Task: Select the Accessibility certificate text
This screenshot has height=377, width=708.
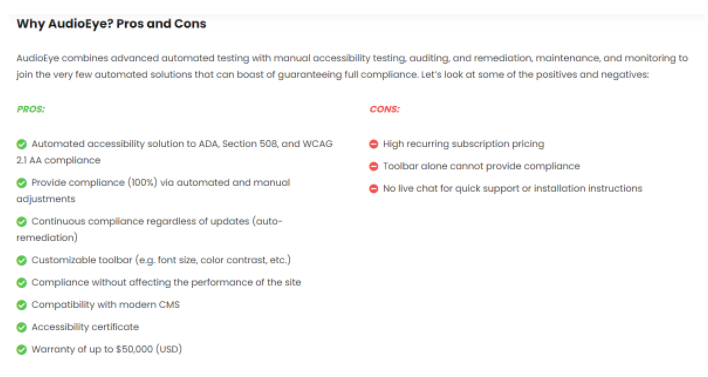Action: [85, 327]
